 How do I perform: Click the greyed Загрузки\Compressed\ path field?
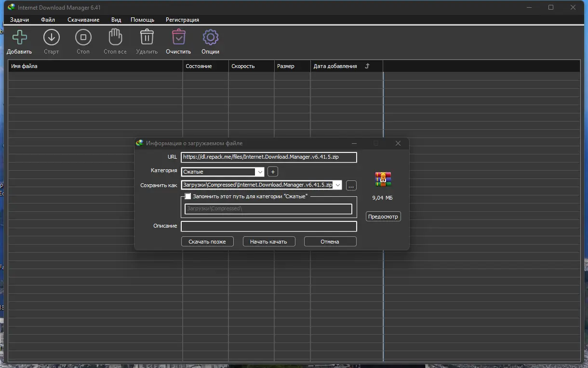tap(268, 209)
